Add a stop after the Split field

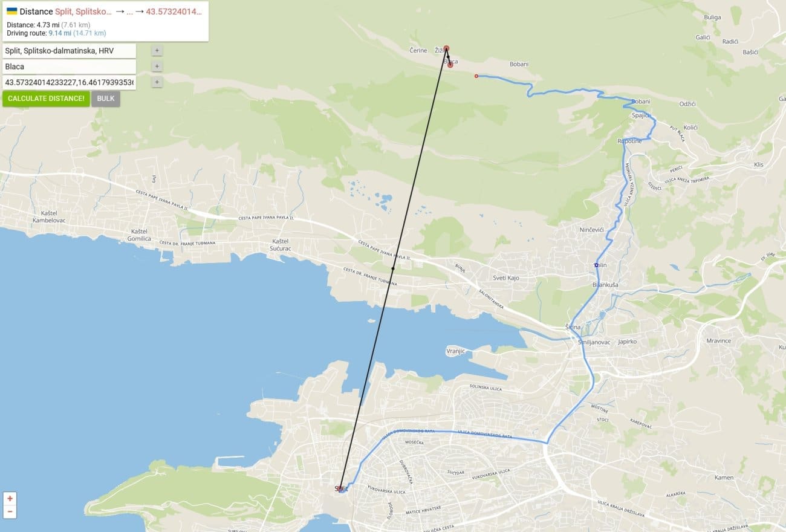click(157, 51)
